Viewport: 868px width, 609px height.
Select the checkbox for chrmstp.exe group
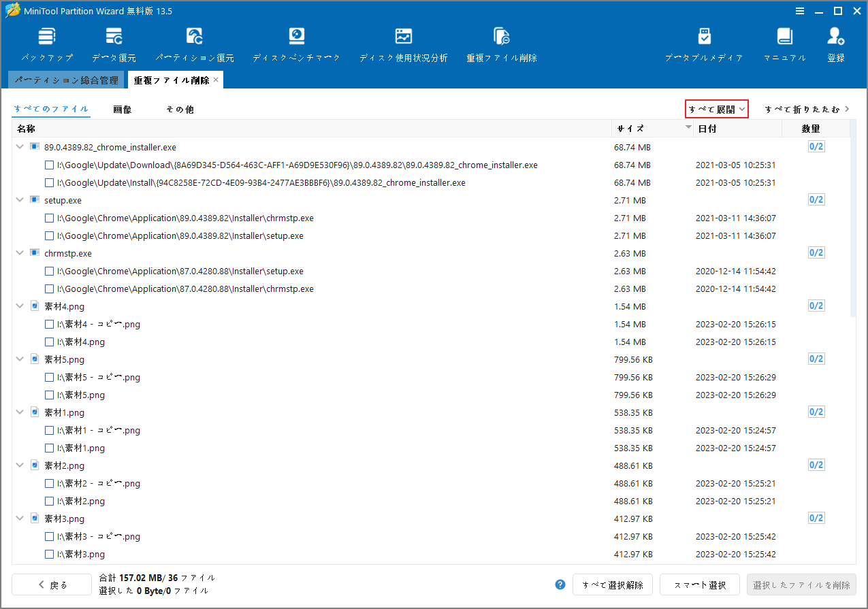[x=34, y=252]
